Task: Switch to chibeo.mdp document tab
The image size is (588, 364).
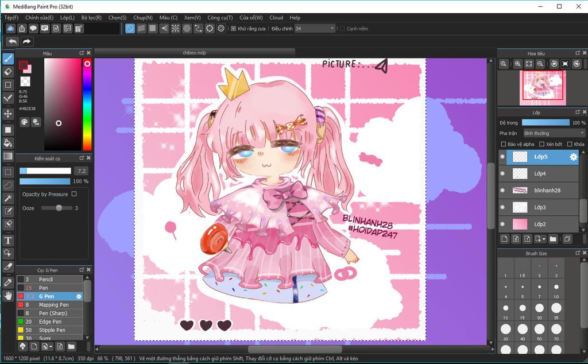Action: tap(194, 52)
